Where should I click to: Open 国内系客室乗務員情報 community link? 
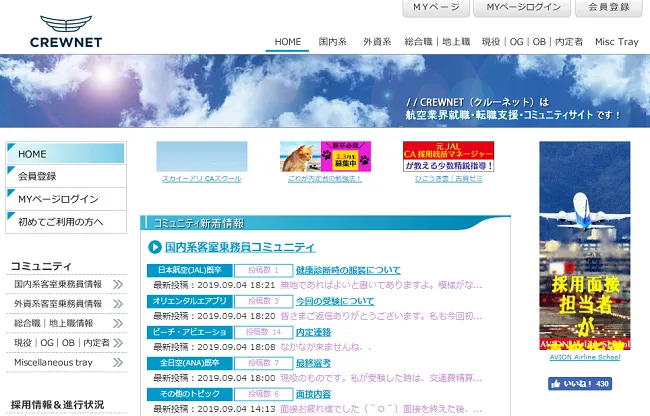tap(58, 284)
